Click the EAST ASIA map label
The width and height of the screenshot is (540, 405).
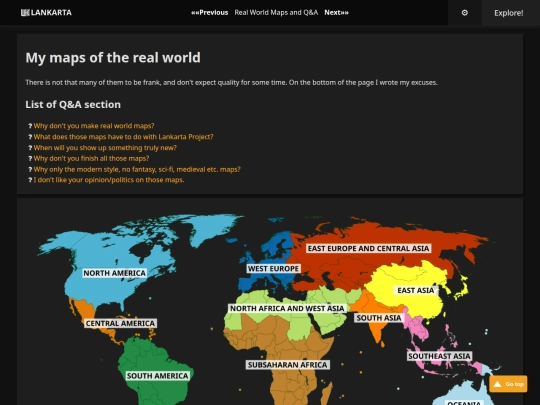[x=416, y=290]
